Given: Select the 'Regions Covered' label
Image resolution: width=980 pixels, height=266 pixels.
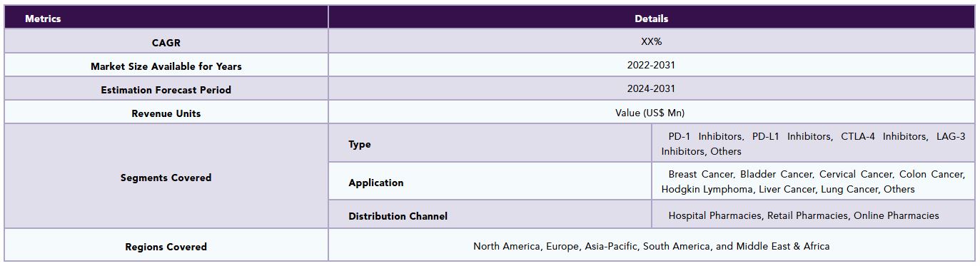Looking at the screenshot, I should click(x=166, y=246).
